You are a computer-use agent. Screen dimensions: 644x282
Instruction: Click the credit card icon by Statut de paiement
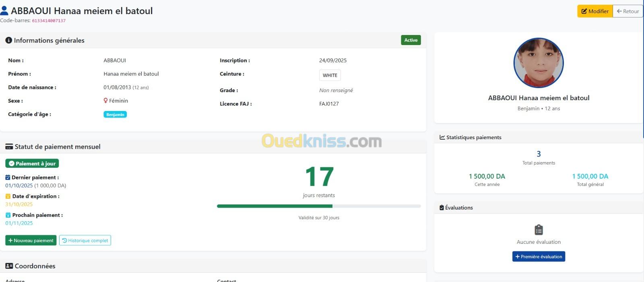click(x=9, y=147)
